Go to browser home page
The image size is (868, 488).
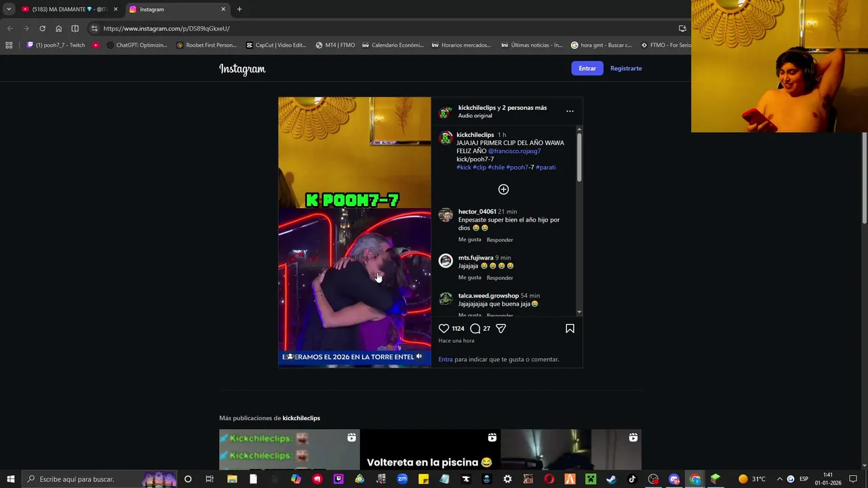tap(58, 28)
